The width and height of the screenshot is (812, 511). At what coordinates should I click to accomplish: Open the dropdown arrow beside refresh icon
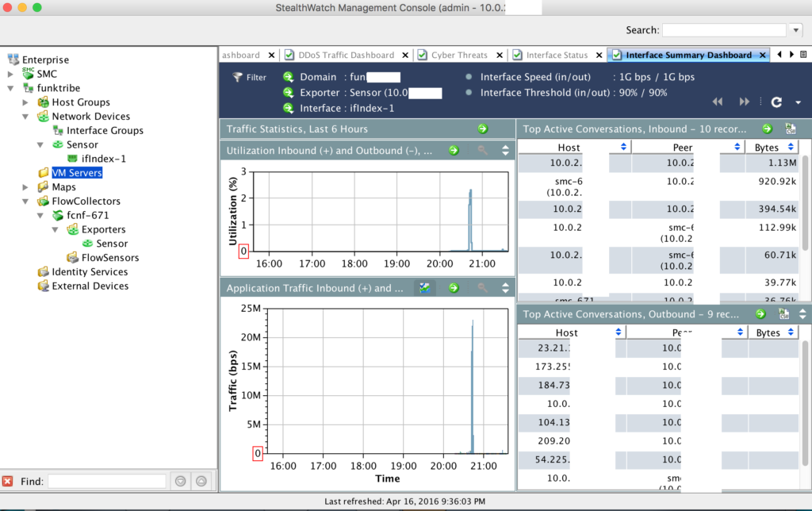798,102
